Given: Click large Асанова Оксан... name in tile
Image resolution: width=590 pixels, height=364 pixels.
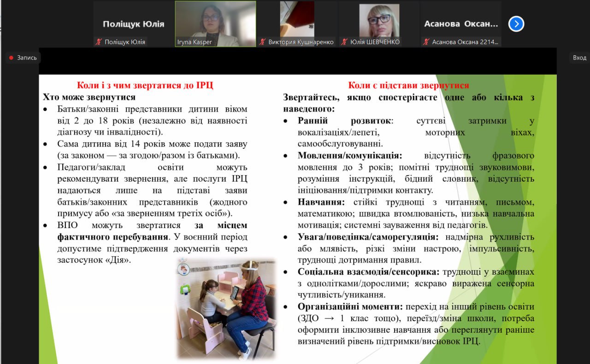Looking at the screenshot, I should 461,24.
